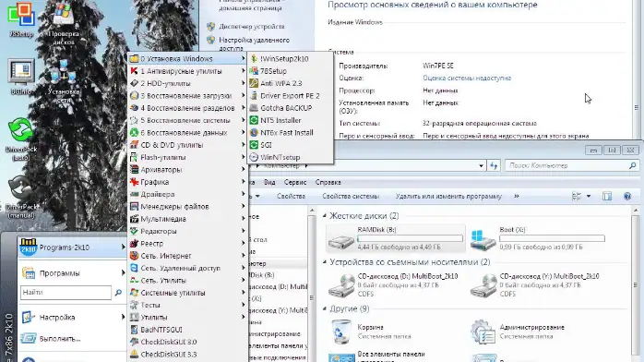
Task: Launch 78Setup from the submenu
Action: pyautogui.click(x=290, y=71)
